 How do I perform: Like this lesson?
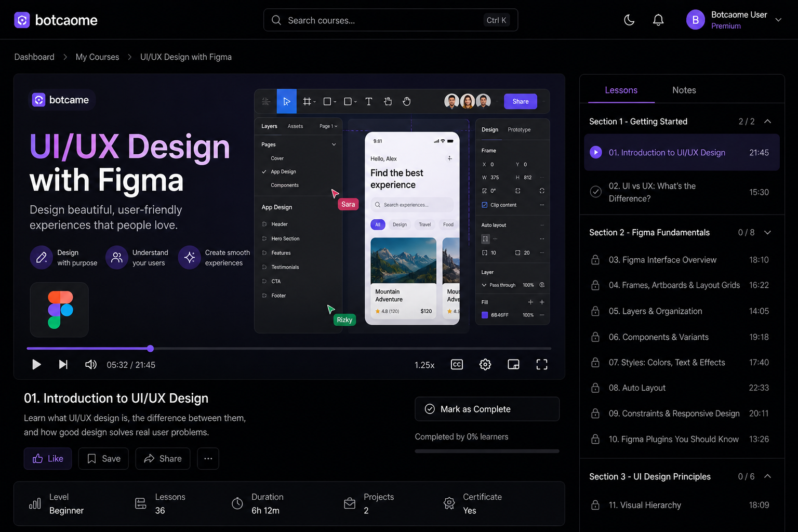48,459
